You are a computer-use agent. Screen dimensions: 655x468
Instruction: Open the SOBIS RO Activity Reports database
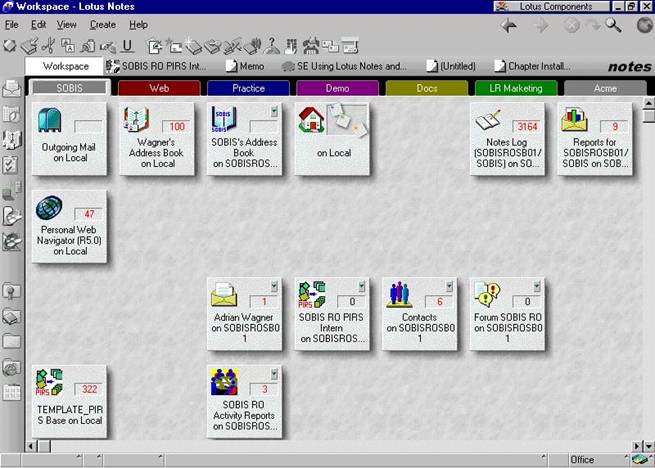(244, 401)
